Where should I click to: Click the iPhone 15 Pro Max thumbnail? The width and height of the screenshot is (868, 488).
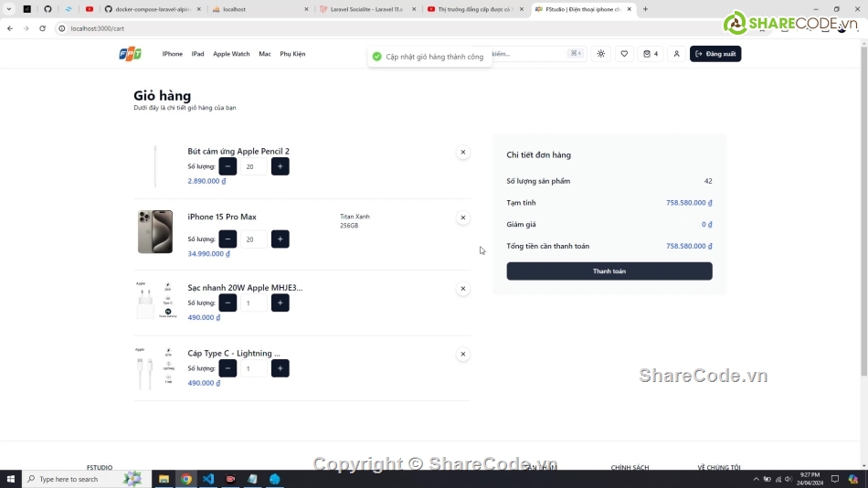[155, 231]
